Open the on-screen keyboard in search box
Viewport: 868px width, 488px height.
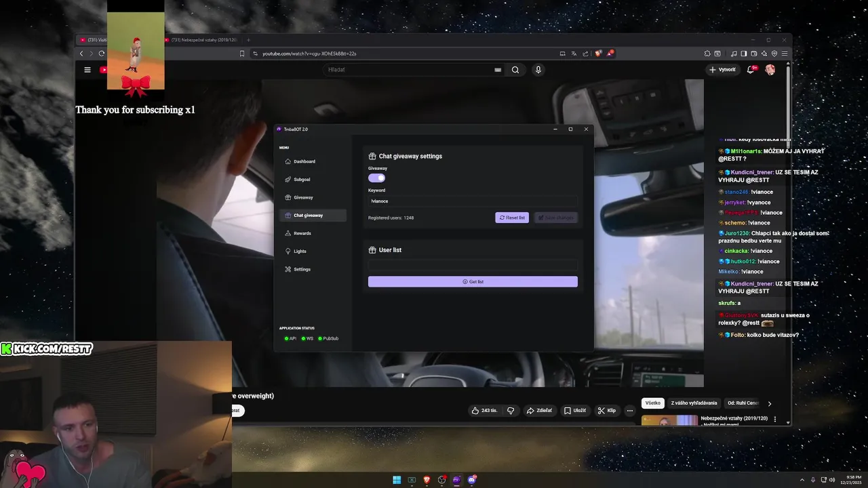(498, 70)
